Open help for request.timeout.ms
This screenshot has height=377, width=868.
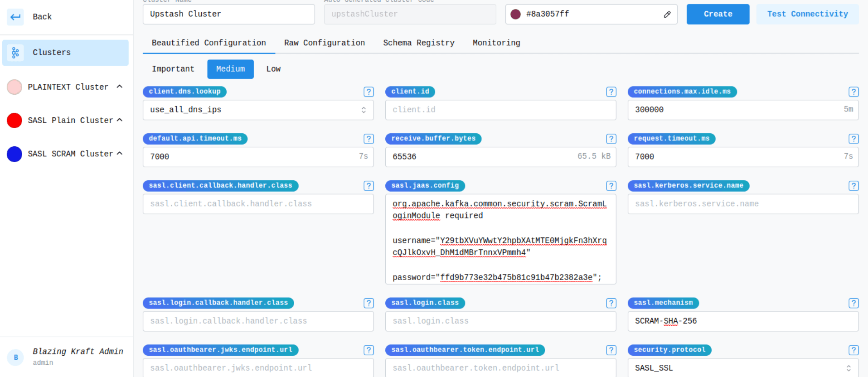pos(853,139)
